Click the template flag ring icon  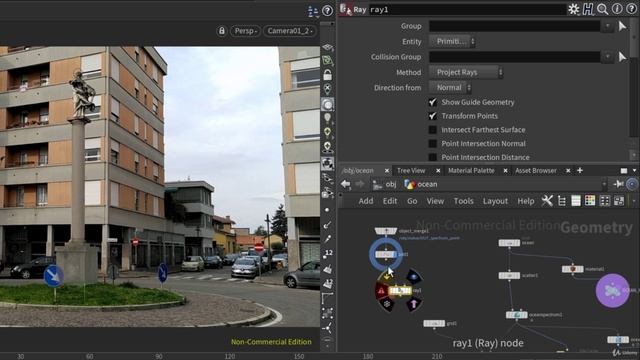(387, 304)
